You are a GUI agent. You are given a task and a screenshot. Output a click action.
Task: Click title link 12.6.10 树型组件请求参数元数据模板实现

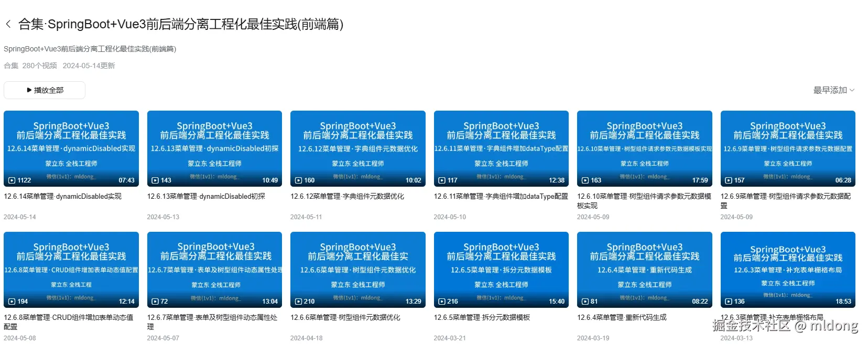(644, 201)
